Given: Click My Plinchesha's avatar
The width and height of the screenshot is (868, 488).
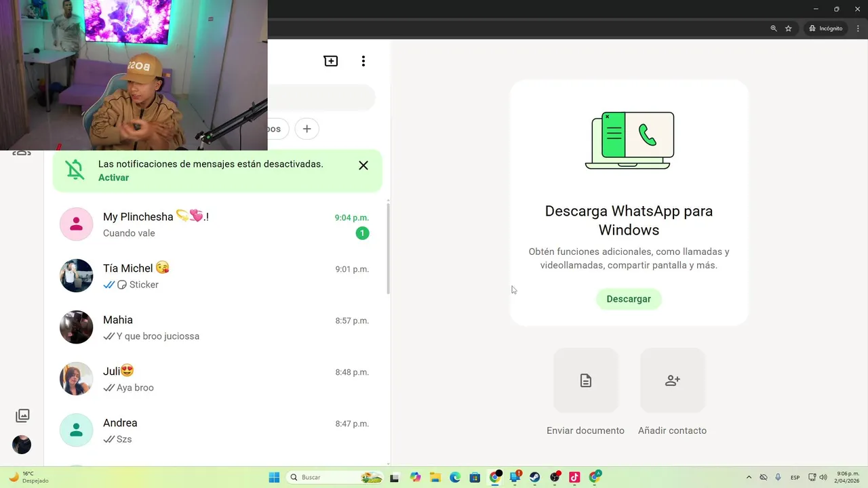Looking at the screenshot, I should coord(76,224).
